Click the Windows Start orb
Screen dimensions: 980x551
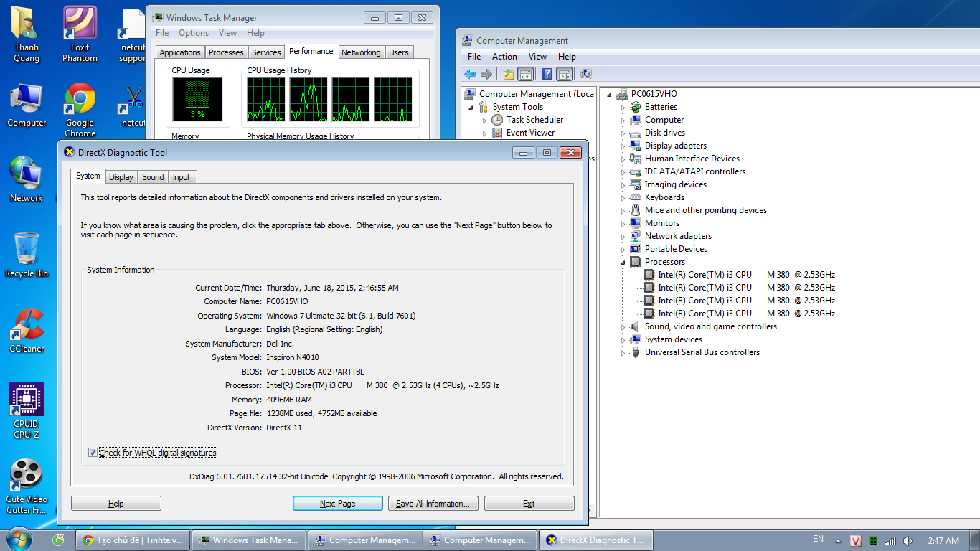pos(19,540)
